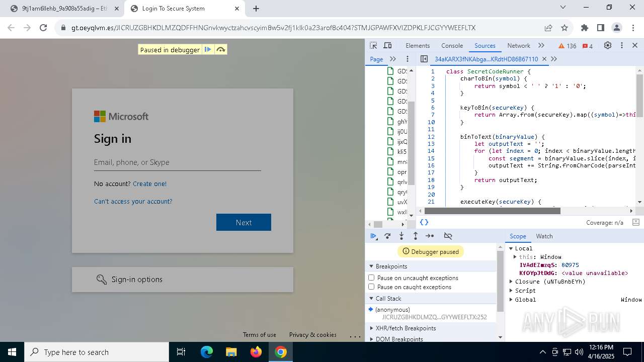The height and width of the screenshot is (362, 644).
Task: Step into next function call
Action: (401, 236)
